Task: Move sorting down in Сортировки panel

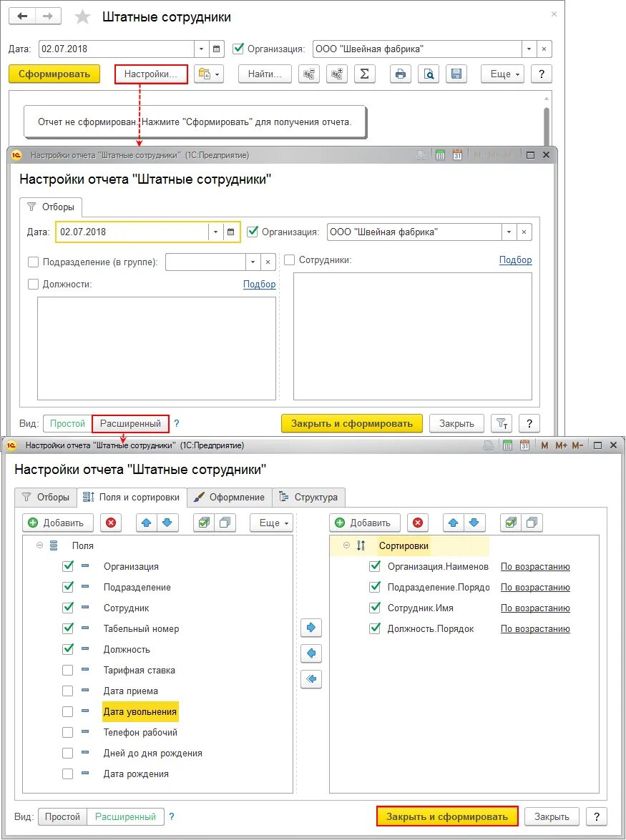Action: point(474,523)
